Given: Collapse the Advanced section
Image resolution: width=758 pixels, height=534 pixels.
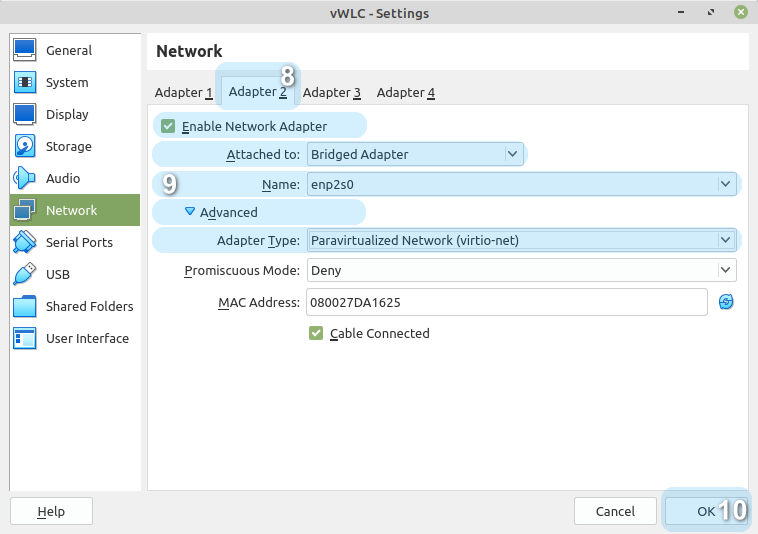Looking at the screenshot, I should pyautogui.click(x=190, y=212).
